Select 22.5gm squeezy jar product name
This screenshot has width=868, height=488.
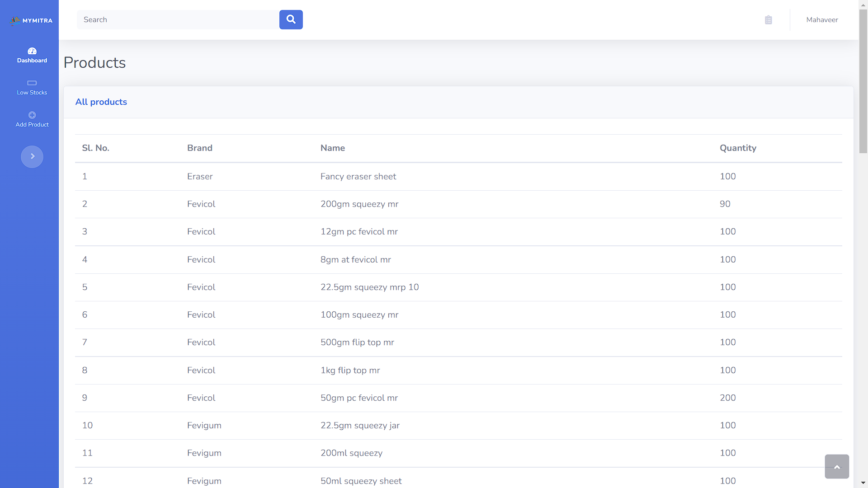[x=360, y=426]
